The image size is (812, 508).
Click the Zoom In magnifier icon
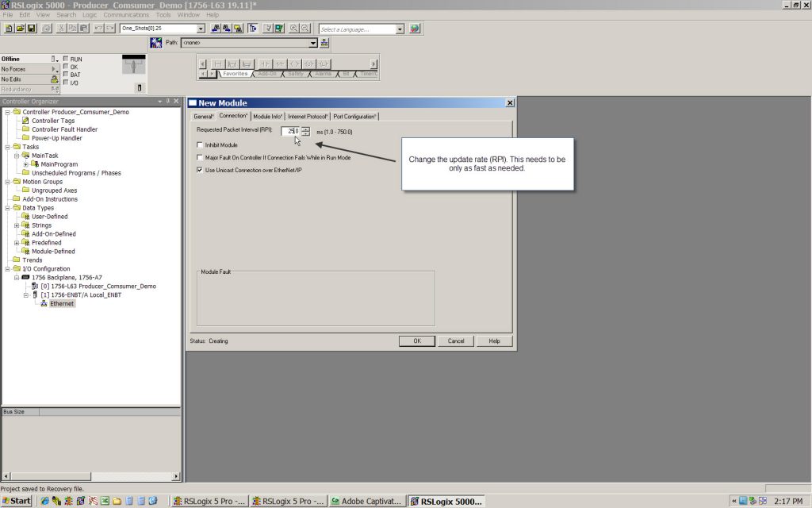(x=294, y=29)
